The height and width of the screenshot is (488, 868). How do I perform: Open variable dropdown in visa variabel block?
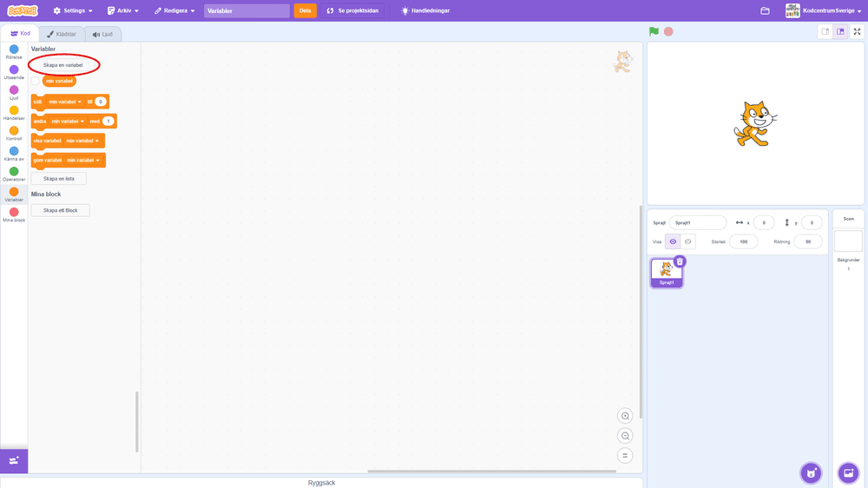[x=82, y=141]
